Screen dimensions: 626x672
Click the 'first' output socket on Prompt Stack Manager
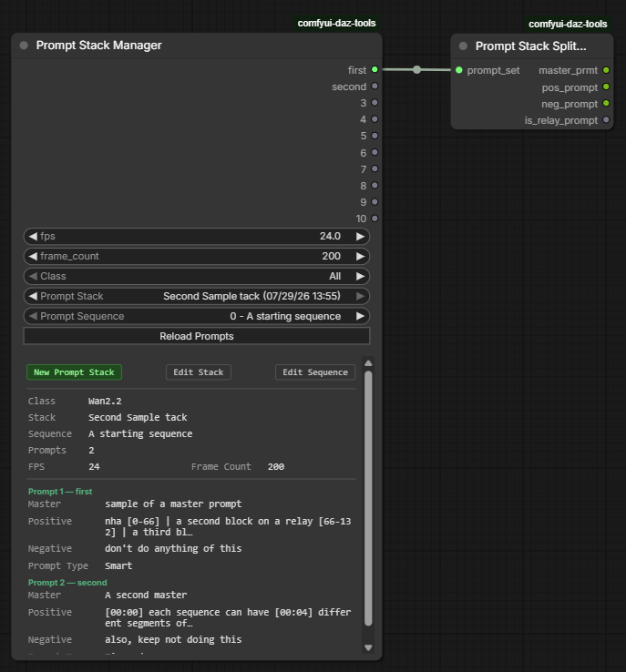pos(375,69)
